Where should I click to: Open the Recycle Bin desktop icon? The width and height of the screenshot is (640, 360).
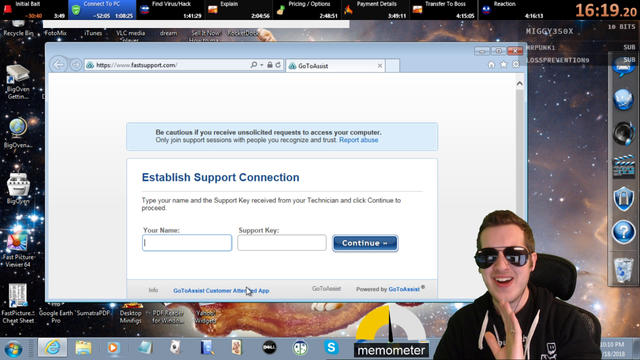pos(18,29)
